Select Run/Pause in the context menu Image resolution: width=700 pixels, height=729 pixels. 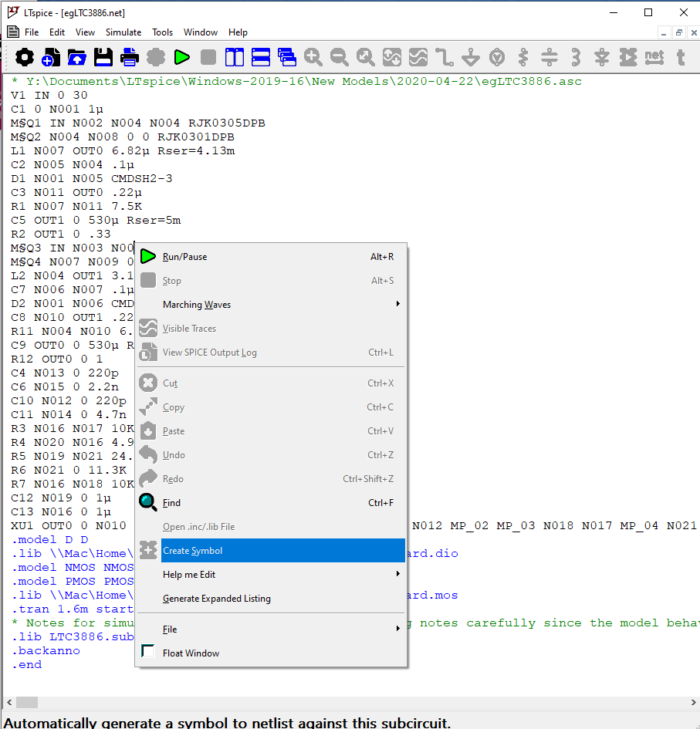click(x=185, y=257)
